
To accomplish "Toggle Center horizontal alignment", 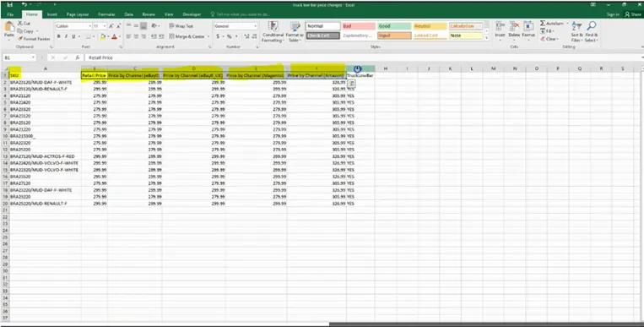I will point(136,36).
